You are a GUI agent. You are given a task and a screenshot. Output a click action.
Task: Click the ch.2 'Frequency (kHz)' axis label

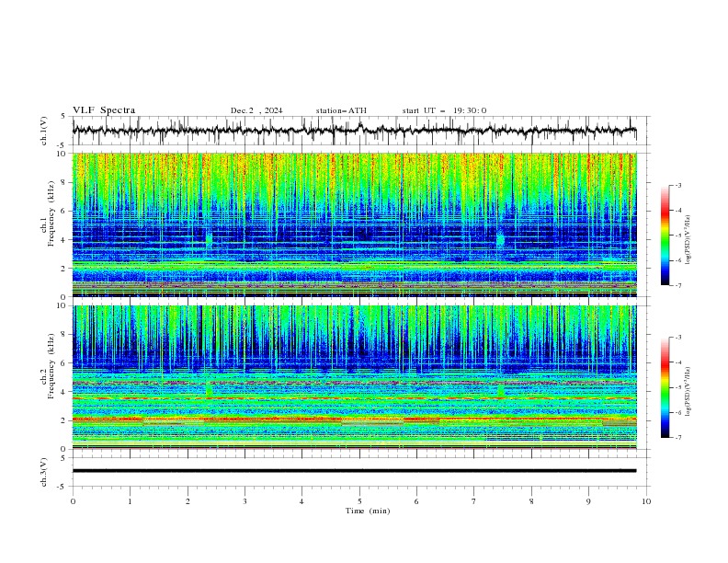tap(51, 366)
